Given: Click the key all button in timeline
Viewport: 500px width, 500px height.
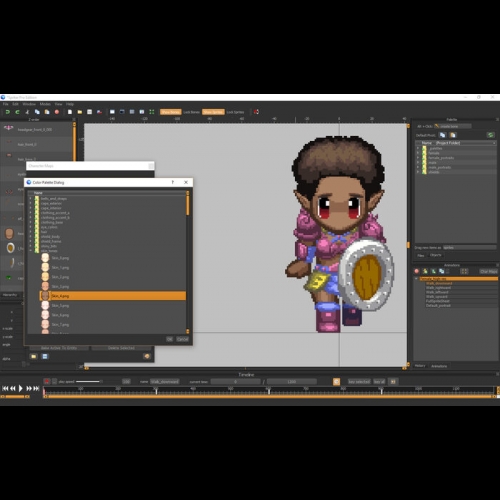Looking at the screenshot, I should click(x=379, y=382).
